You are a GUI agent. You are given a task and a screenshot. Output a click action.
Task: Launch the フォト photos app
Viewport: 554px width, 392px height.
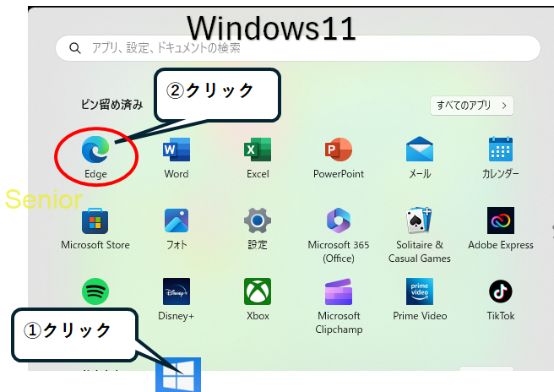click(x=177, y=220)
